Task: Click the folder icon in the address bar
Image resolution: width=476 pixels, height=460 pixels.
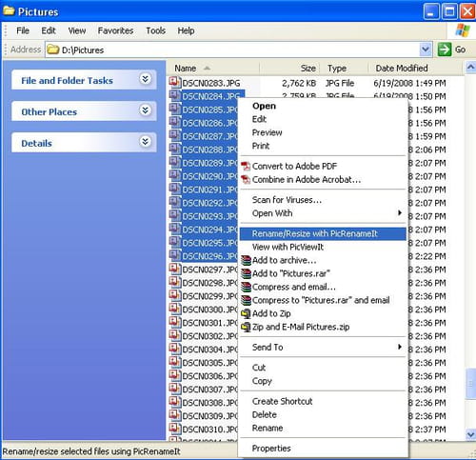Action: click(53, 50)
